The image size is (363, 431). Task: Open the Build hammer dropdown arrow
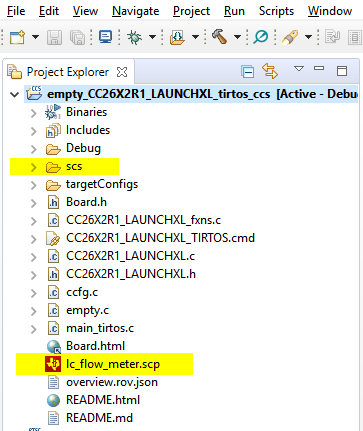pyautogui.click(x=237, y=37)
